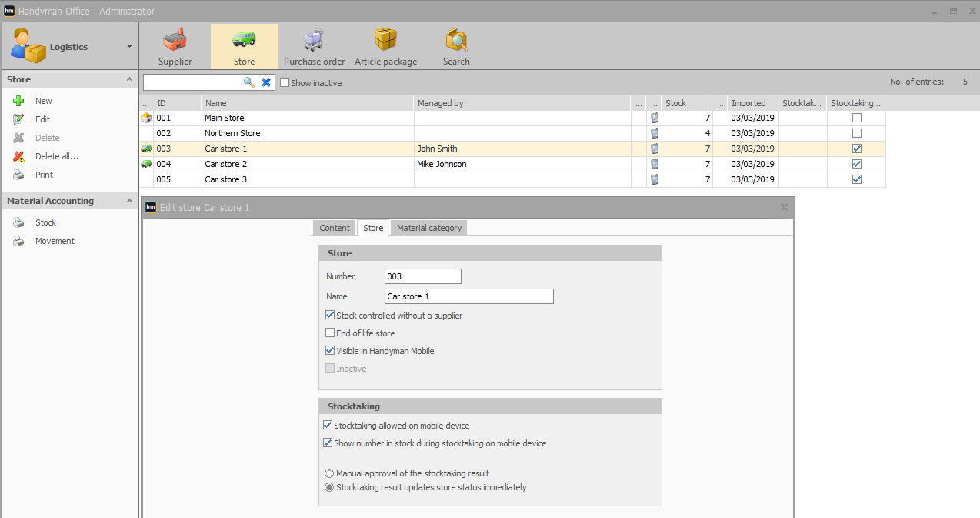This screenshot has height=518, width=980.
Task: Open the Stock material accounting report
Action: coord(45,222)
